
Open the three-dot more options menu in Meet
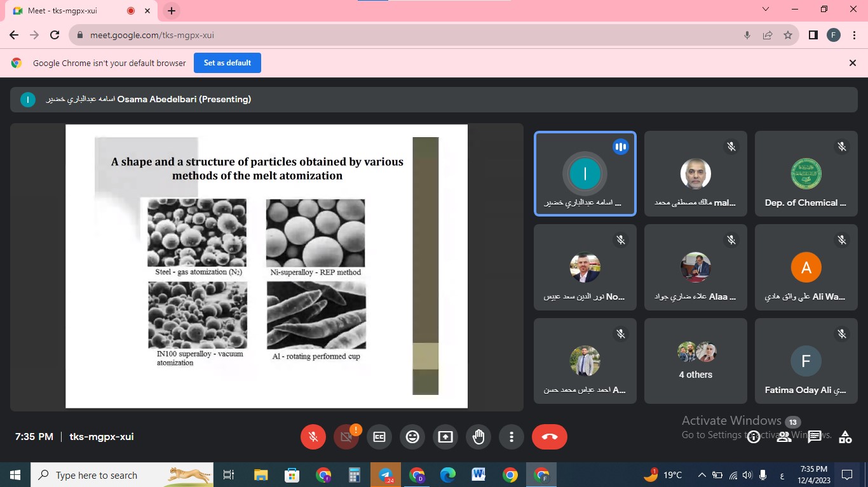512,437
